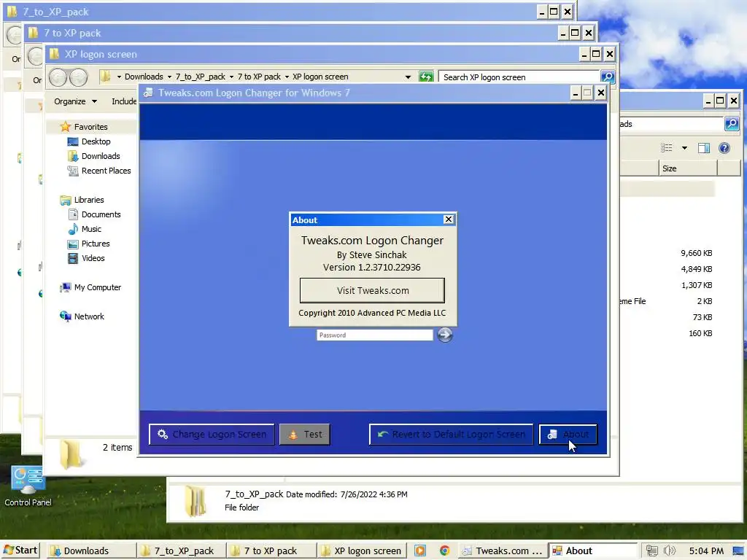Image resolution: width=747 pixels, height=560 pixels.
Task: Open the media player taskbar icon
Action: tap(420, 551)
